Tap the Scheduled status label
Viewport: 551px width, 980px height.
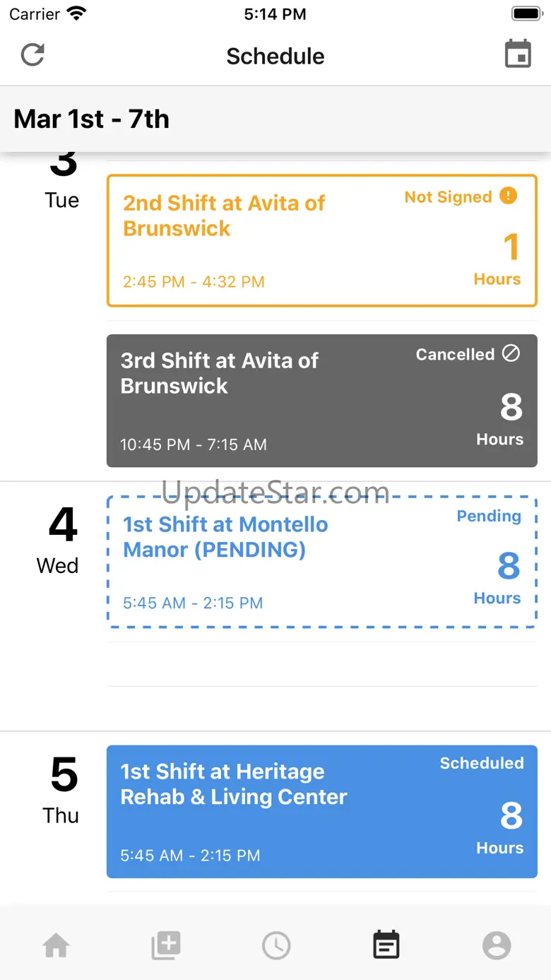pos(482,763)
